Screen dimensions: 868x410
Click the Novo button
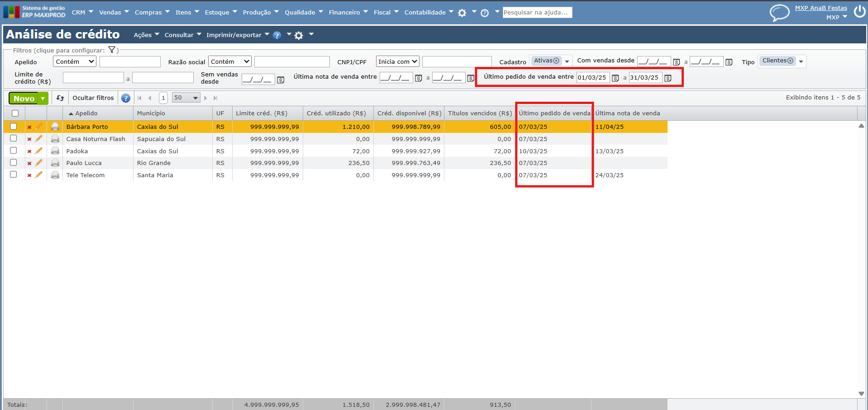(24, 98)
